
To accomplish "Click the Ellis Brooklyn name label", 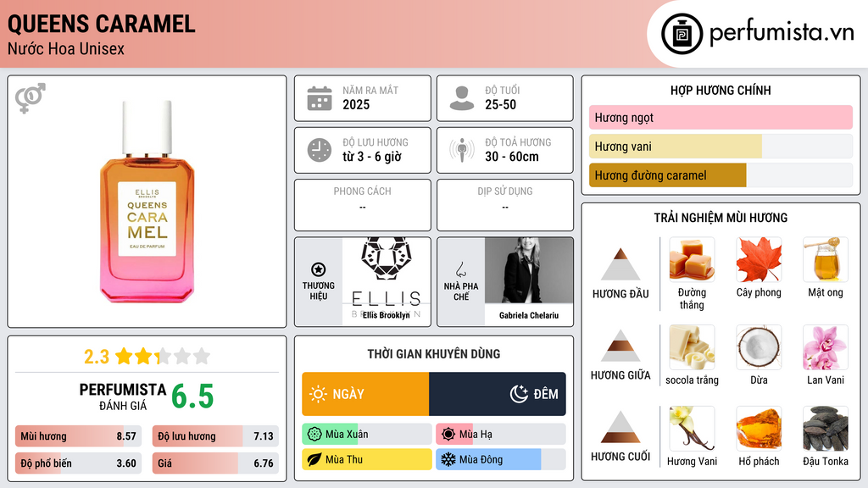I will click(387, 315).
